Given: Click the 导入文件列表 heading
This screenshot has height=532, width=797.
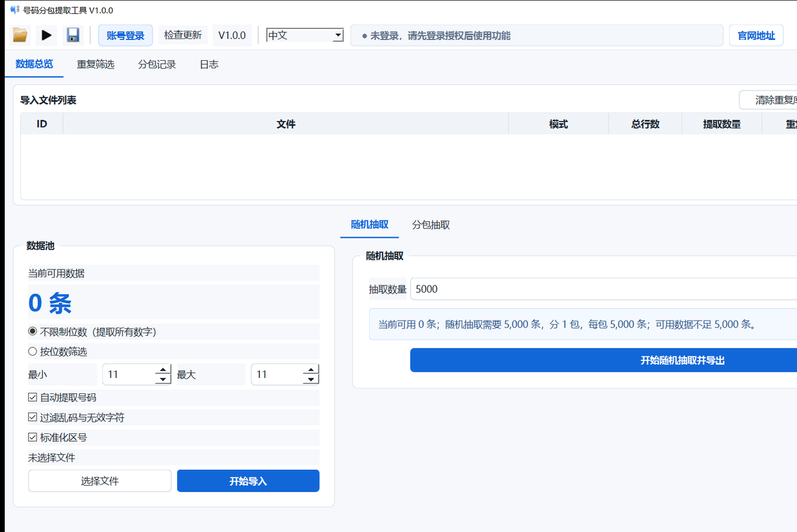Looking at the screenshot, I should tap(48, 100).
